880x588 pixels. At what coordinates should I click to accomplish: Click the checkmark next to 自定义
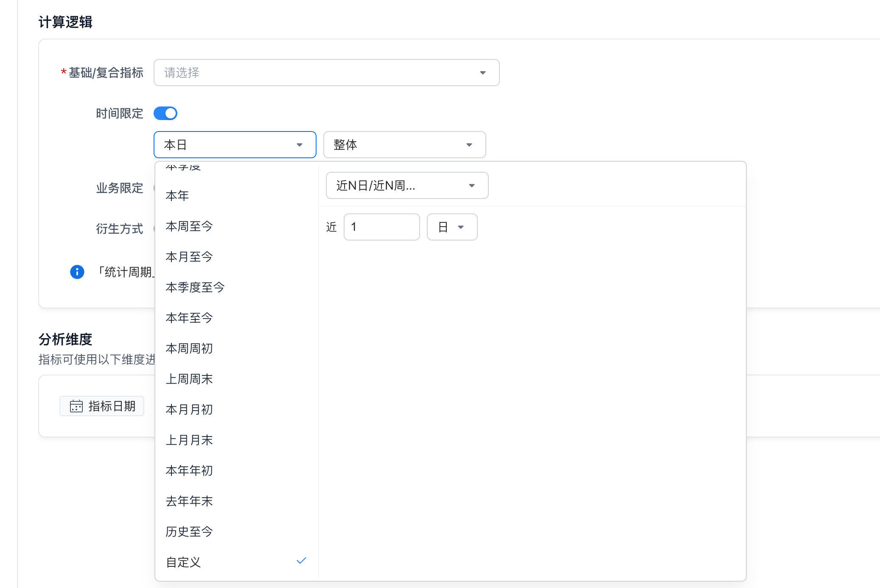[x=301, y=561]
